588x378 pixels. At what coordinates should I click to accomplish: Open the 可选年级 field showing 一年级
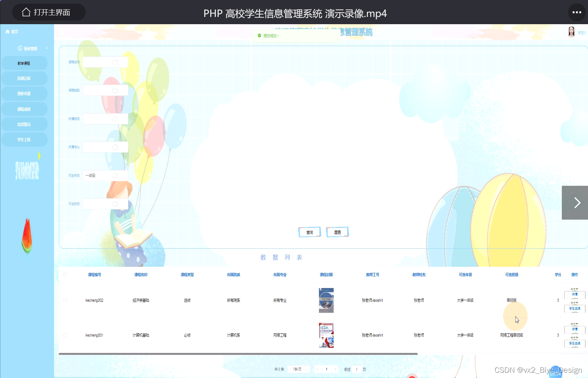106,176
